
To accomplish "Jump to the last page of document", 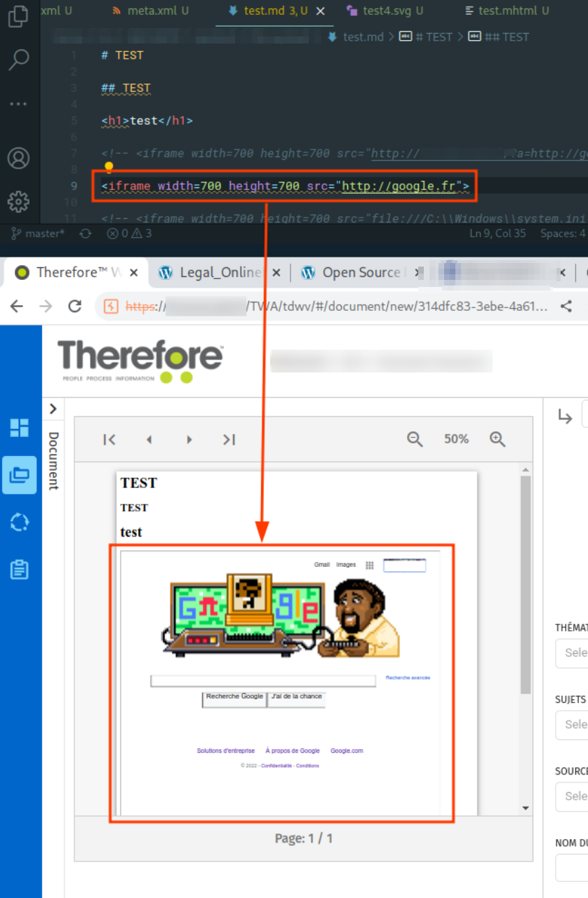I will pos(229,439).
